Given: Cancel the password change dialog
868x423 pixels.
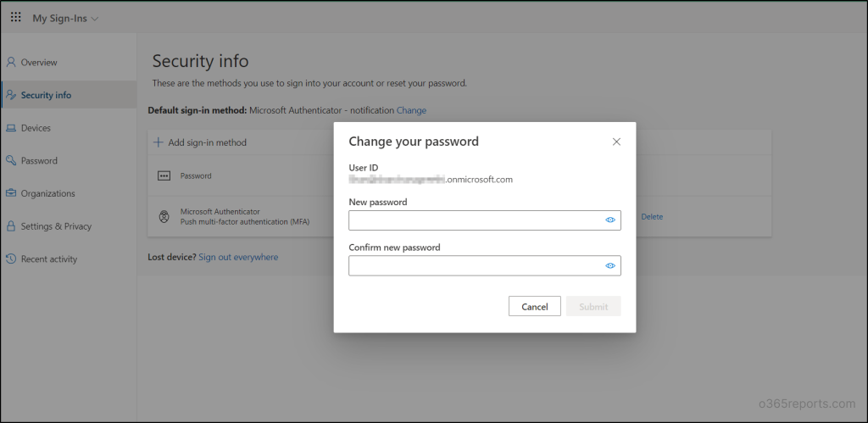Looking at the screenshot, I should [x=535, y=306].
